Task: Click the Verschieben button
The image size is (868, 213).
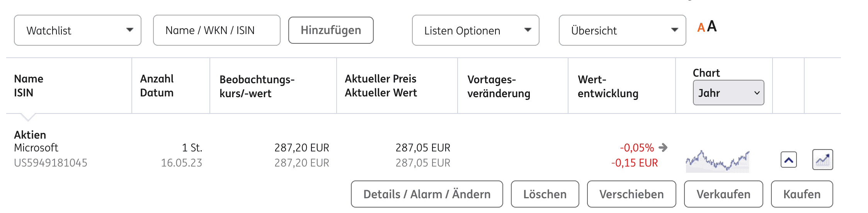Action: tap(631, 194)
